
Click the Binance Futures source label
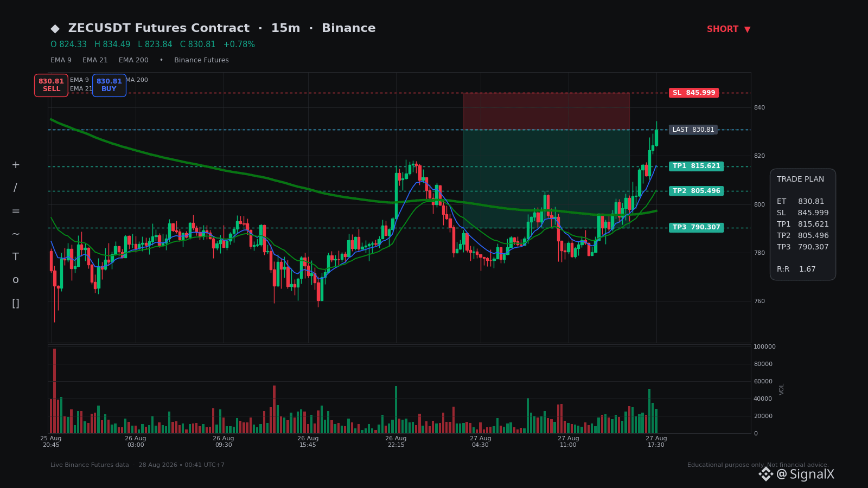(x=201, y=60)
